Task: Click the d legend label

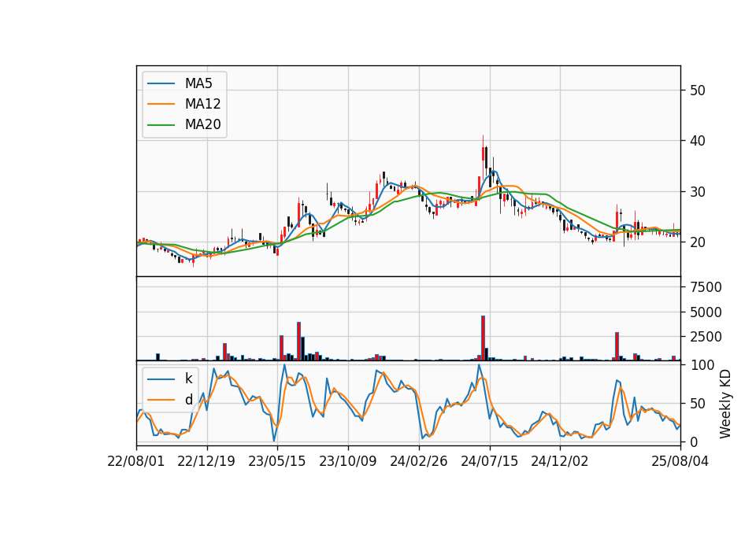Action: click(188, 400)
